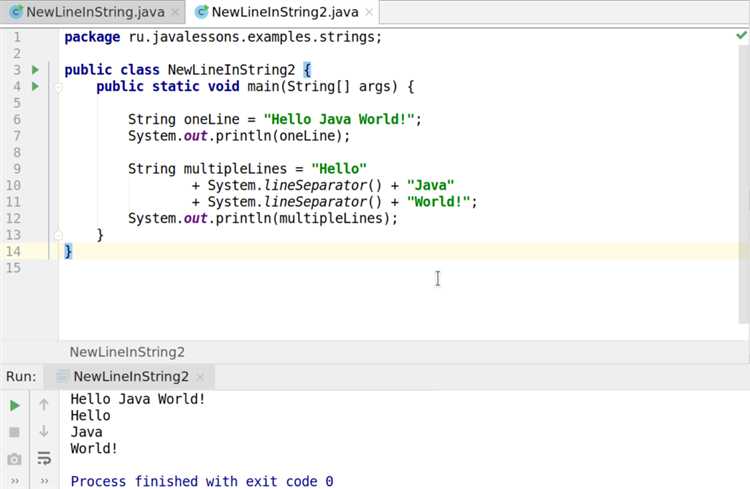Expand more run toolbar actions left chevron
Screen dimensions: 750x489
(x=15, y=481)
